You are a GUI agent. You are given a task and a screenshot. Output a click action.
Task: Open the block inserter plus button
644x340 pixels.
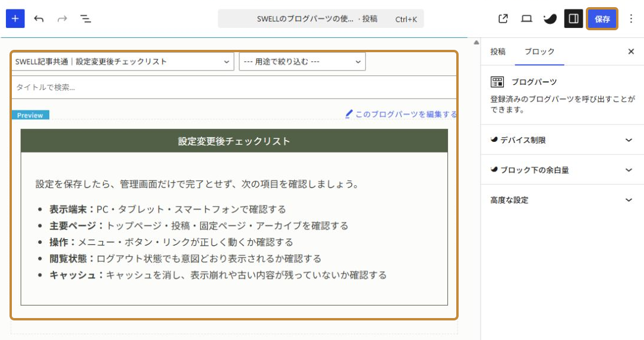click(x=15, y=19)
